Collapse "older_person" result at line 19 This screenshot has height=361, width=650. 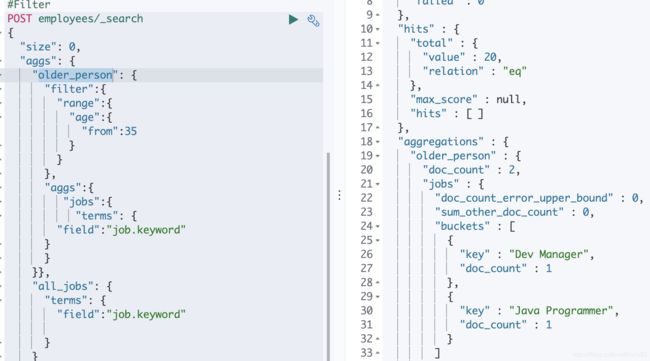click(378, 156)
